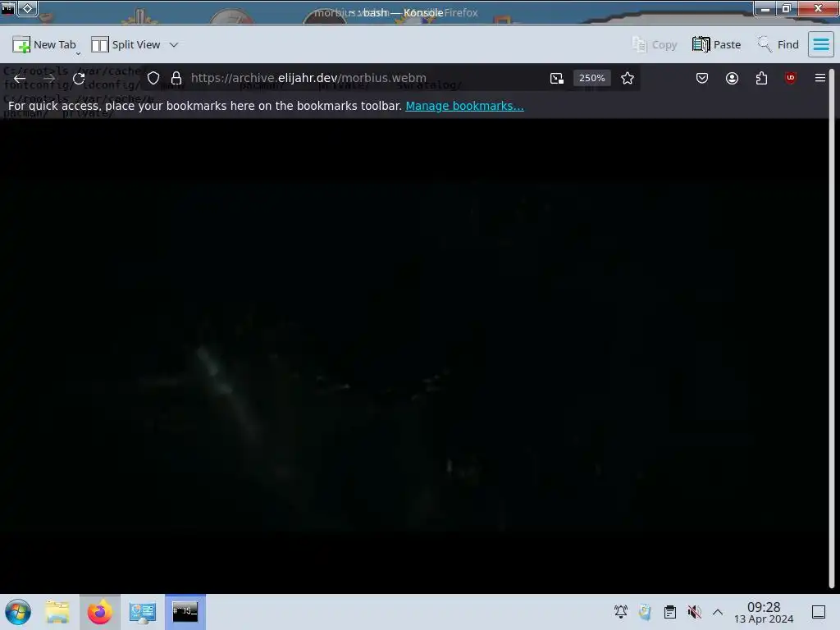Screen dimensions: 840x630
Task: Open the window menu icon in the title bar
Action: click(x=8, y=8)
